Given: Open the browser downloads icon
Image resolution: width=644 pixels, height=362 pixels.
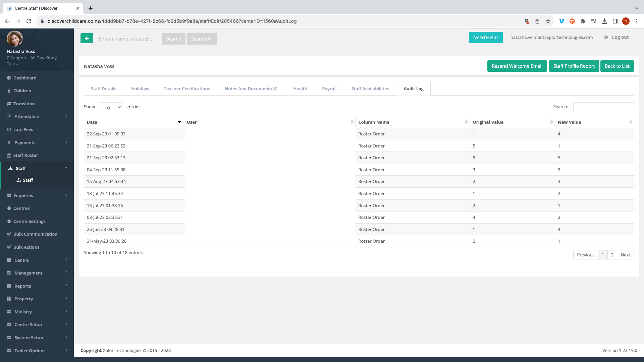Looking at the screenshot, I should [x=604, y=21].
